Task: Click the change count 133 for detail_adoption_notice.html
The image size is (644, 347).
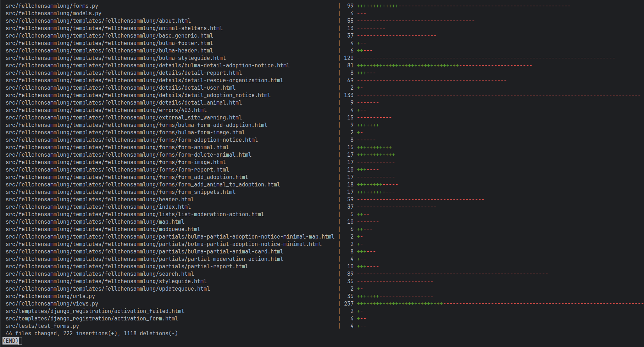Action: (349, 95)
